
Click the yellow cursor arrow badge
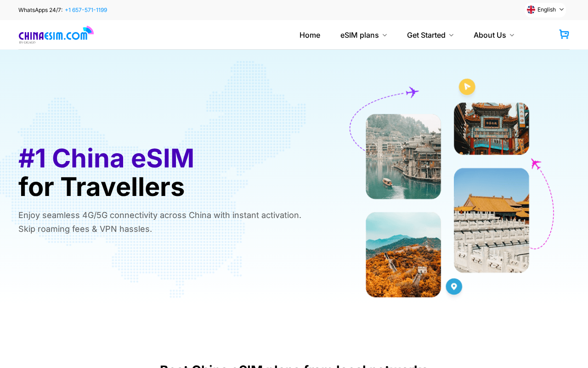467,86
